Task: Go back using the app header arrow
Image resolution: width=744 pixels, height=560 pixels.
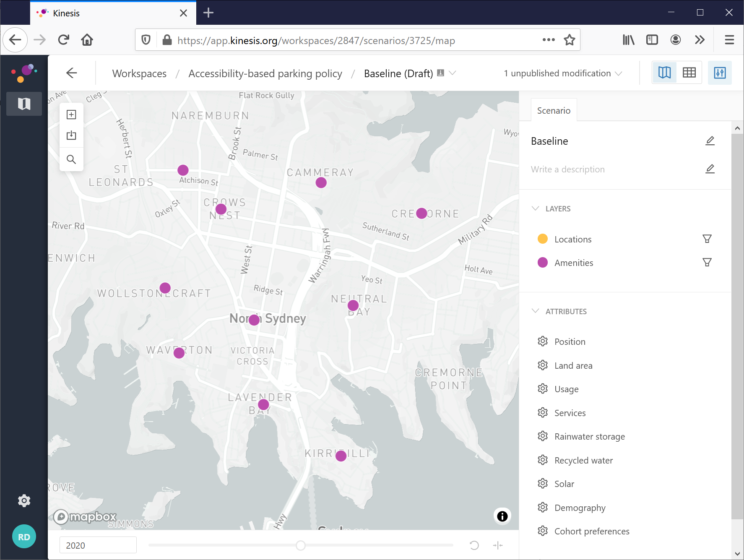Action: (x=72, y=73)
